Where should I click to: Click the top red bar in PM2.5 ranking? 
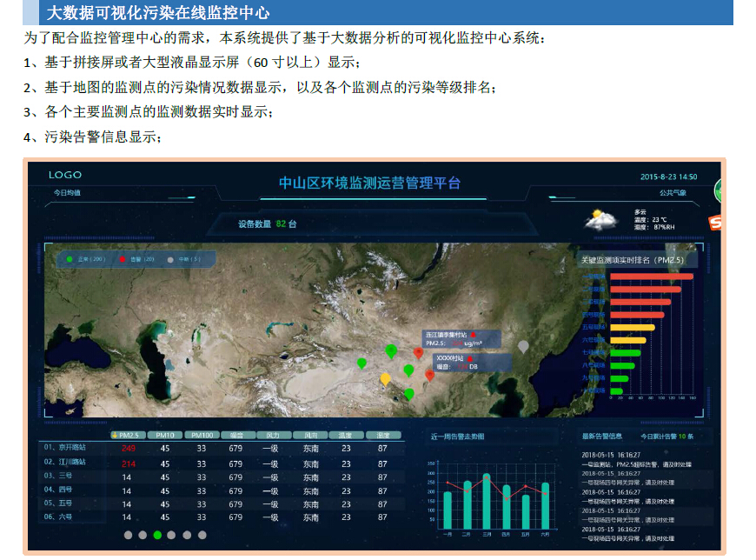click(651, 277)
